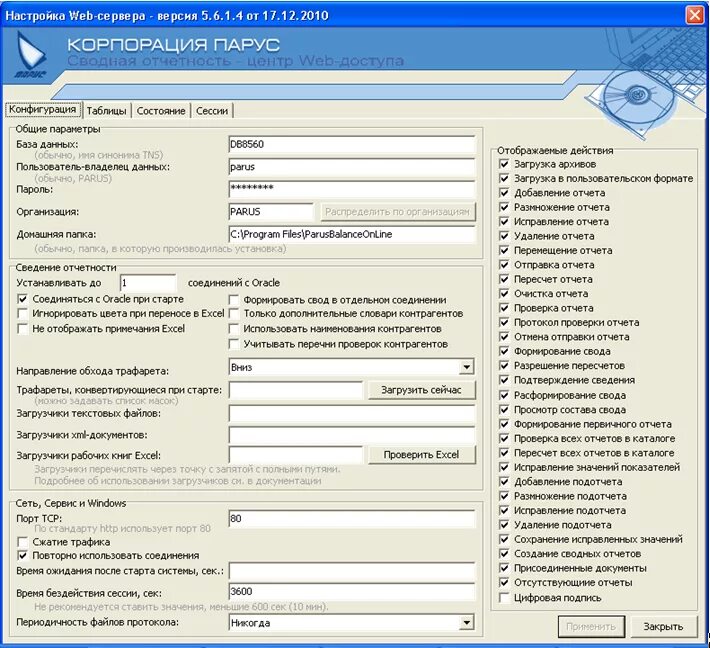This screenshot has width=710, height=648.
Task: Click the Пароль input field
Action: click(x=352, y=189)
